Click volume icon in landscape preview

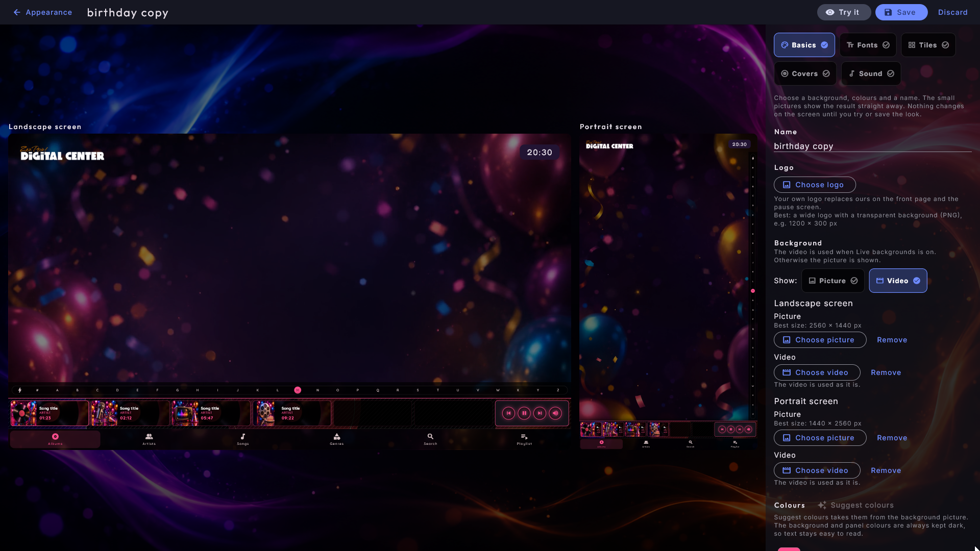pyautogui.click(x=555, y=413)
